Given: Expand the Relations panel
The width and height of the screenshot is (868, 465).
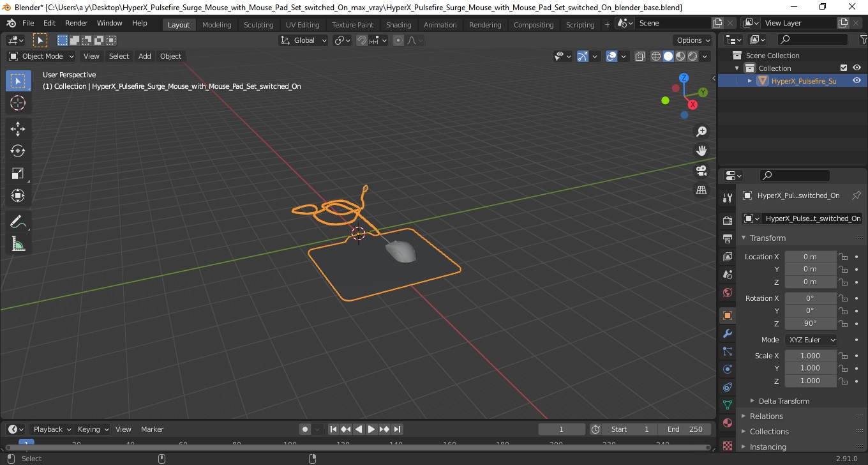Looking at the screenshot, I should [766, 416].
